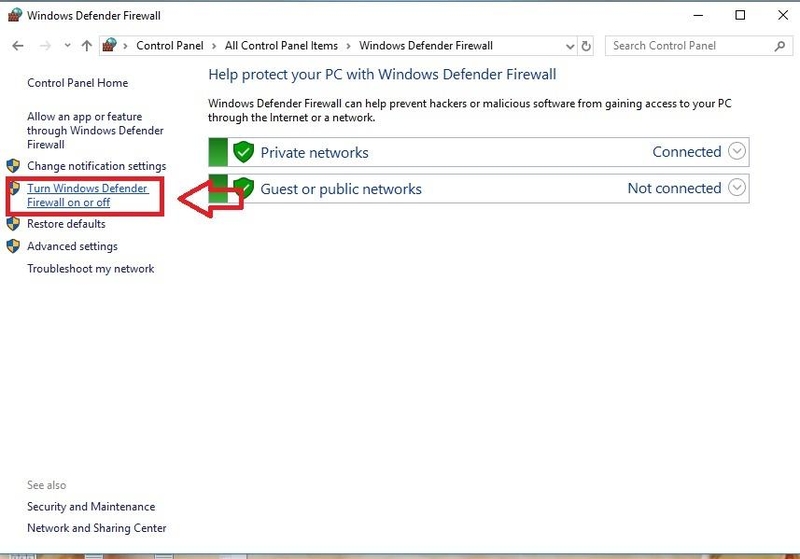Open the address bar history dropdown

570,46
